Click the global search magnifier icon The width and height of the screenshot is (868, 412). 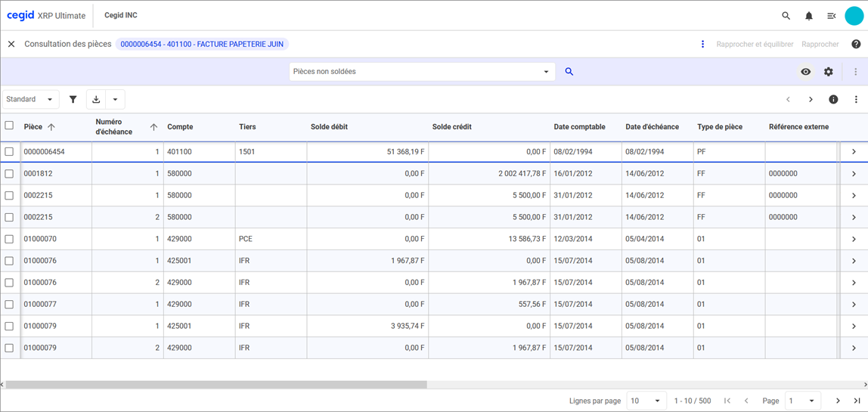click(x=786, y=16)
